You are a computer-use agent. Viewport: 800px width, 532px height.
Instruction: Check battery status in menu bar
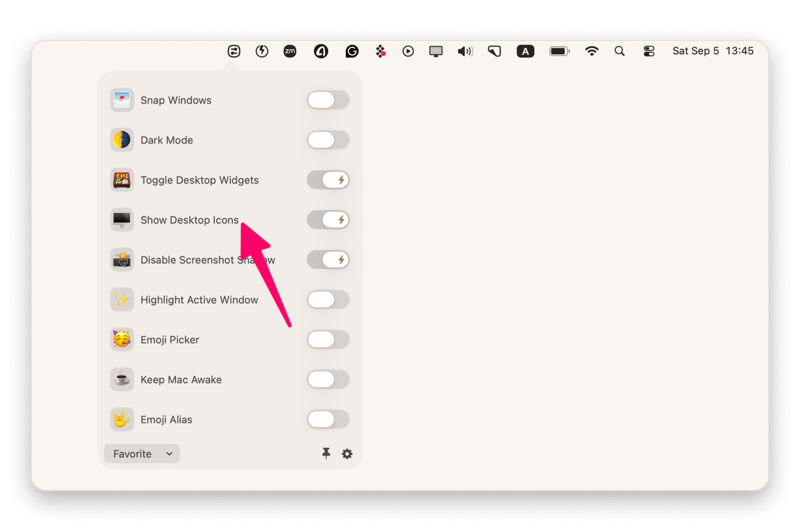(x=559, y=51)
